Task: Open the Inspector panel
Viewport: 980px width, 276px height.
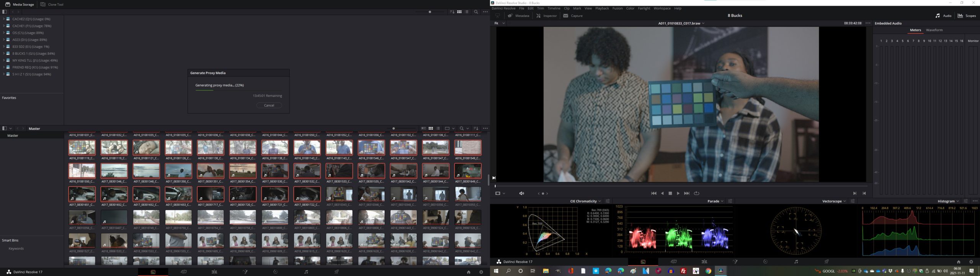Action: pos(547,16)
